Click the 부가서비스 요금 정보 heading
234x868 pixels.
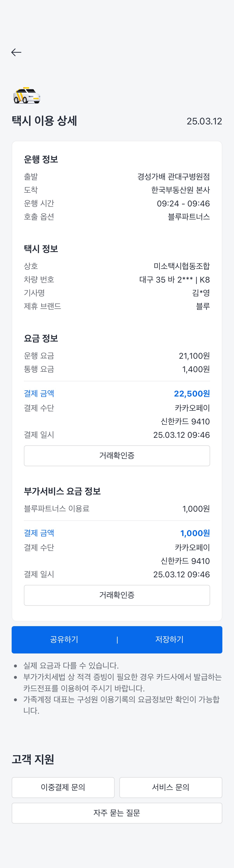click(62, 491)
